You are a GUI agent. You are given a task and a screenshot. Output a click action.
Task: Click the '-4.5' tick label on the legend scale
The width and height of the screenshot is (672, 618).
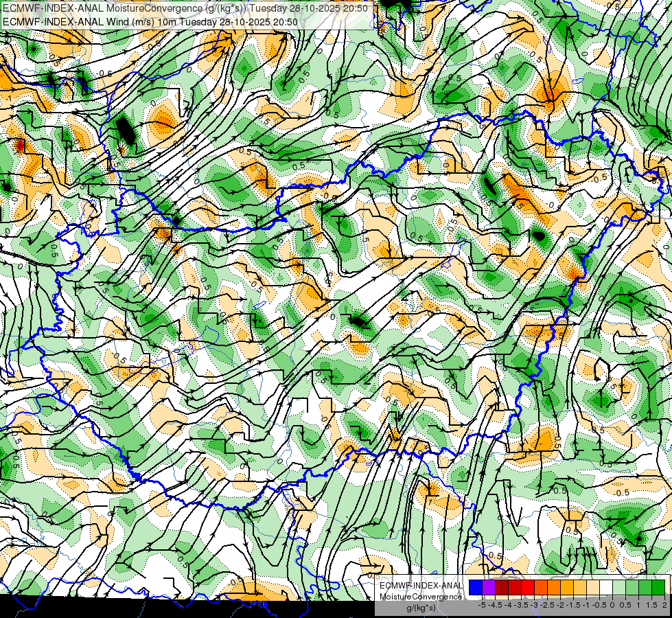[x=496, y=605]
